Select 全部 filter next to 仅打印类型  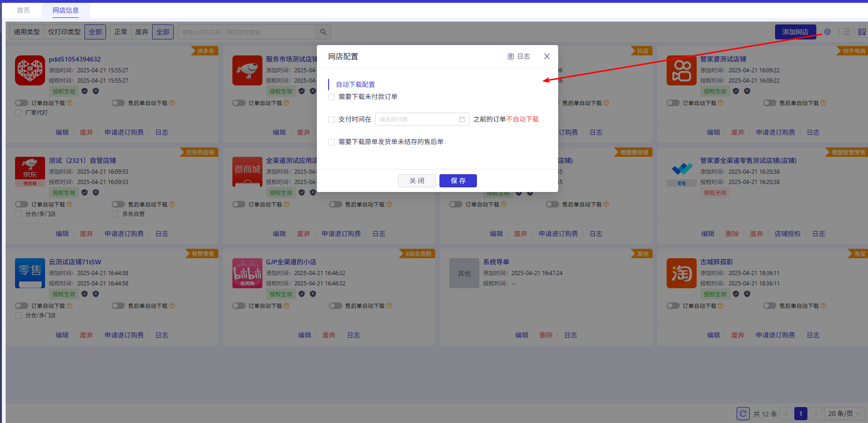tap(95, 32)
